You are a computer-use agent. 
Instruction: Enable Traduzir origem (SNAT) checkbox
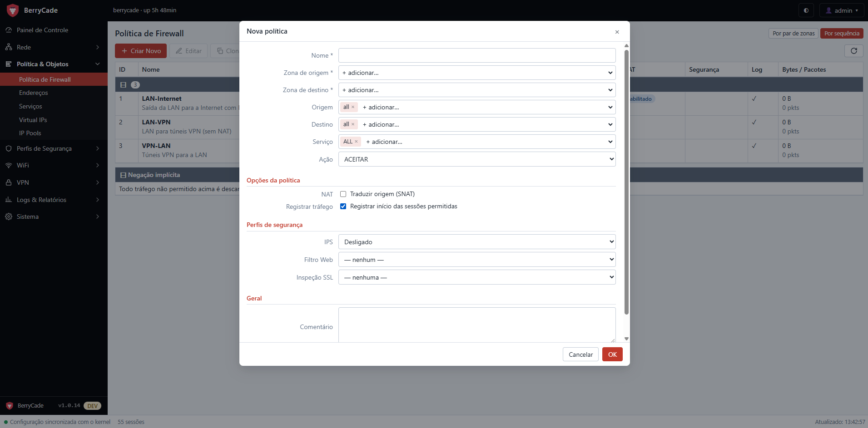click(x=343, y=194)
